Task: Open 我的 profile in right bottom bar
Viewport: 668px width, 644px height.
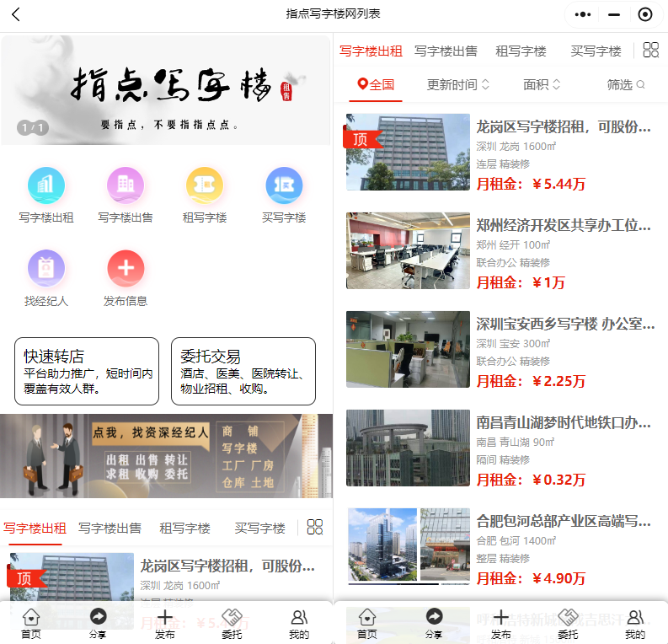Action: [x=635, y=623]
